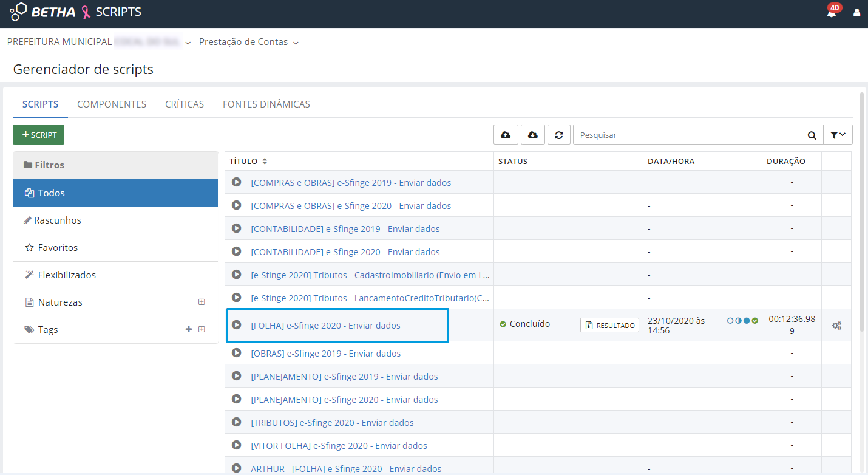This screenshot has width=868, height=475.
Task: Open [CONTABILIDADE] e-Sfinge 2019 link
Action: [x=345, y=228]
